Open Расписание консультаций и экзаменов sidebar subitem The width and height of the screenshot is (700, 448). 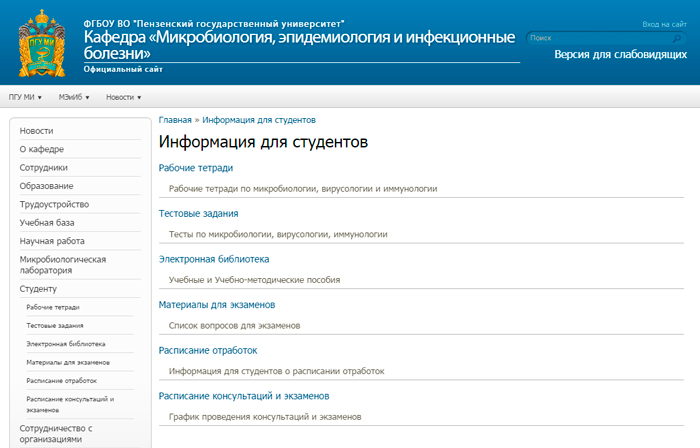pos(70,404)
